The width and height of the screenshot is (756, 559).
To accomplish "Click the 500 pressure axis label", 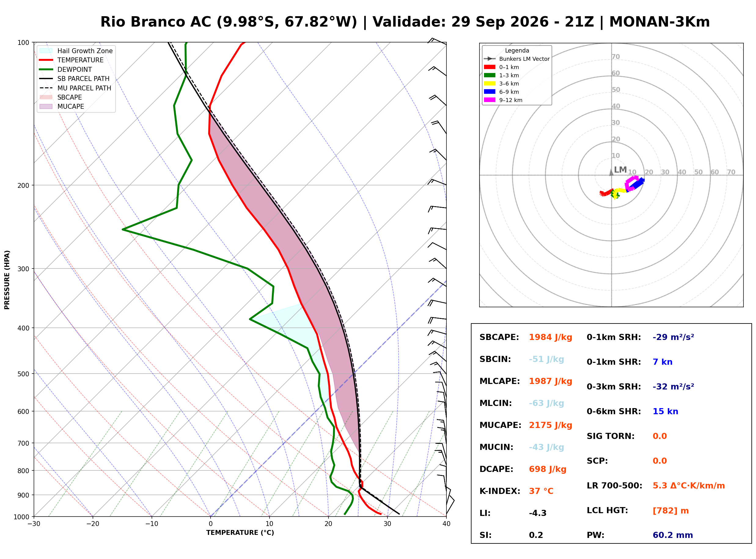I will pos(24,374).
